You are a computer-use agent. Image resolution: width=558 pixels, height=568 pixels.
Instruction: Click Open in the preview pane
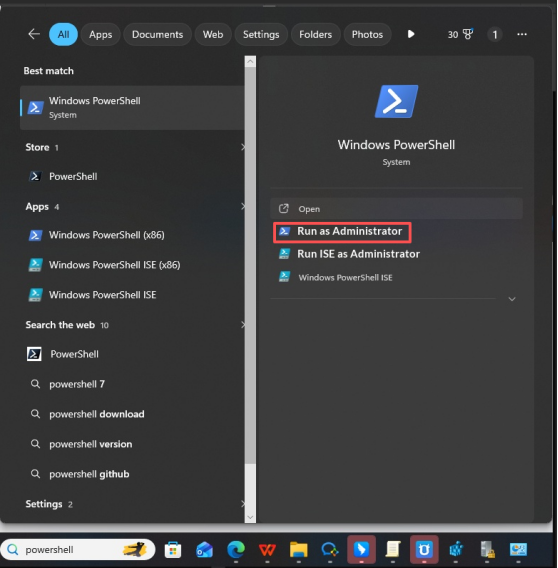[396, 209]
